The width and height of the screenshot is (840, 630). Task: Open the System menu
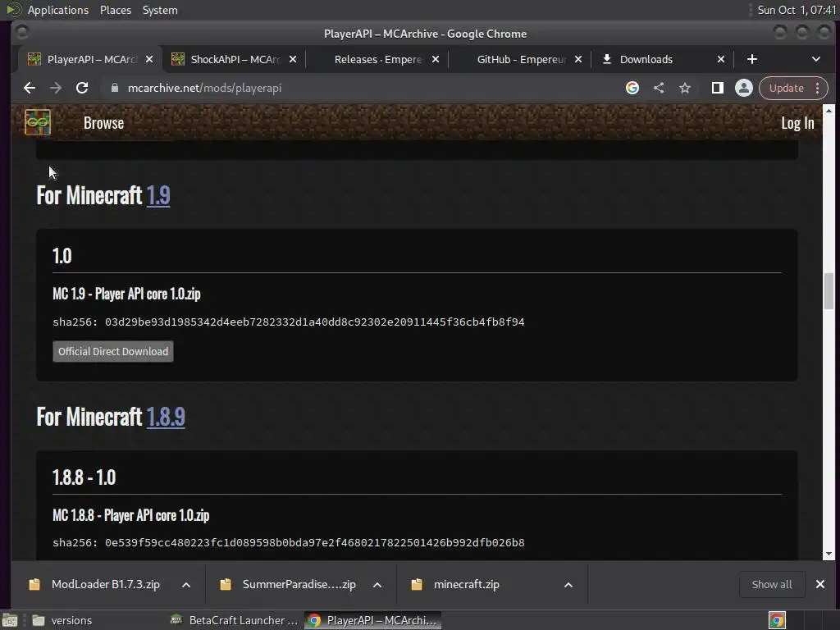coord(160,10)
